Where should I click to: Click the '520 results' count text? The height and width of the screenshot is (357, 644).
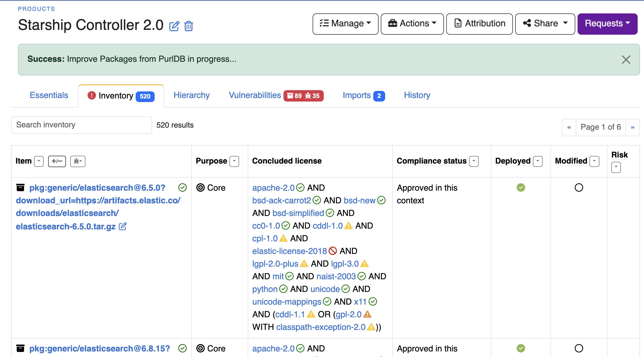[175, 125]
